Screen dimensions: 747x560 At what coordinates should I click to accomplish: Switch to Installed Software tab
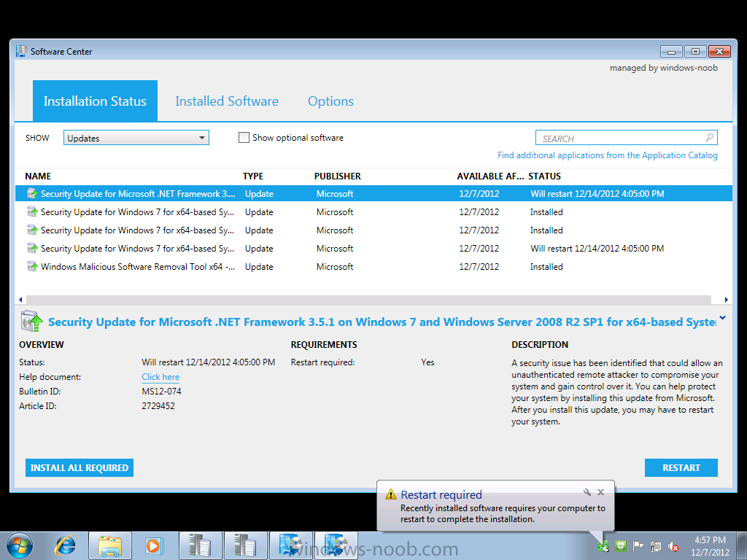coord(227,101)
